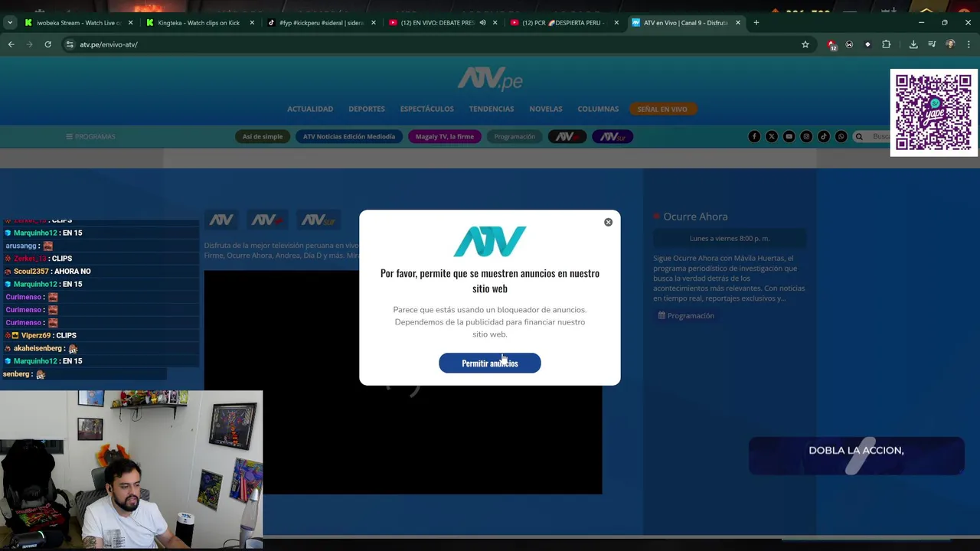Click the DOBLA LA ACCION ad banner
Screen dimensions: 980x551
coord(856,456)
